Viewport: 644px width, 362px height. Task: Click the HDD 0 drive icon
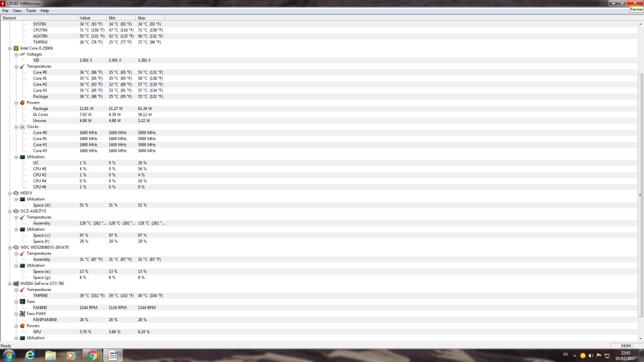pyautogui.click(x=16, y=193)
